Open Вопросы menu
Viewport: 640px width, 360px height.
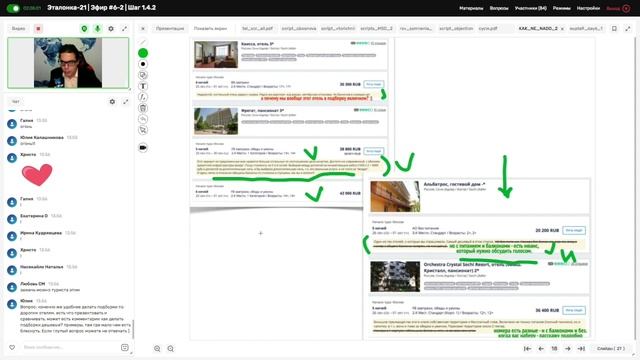tap(499, 8)
